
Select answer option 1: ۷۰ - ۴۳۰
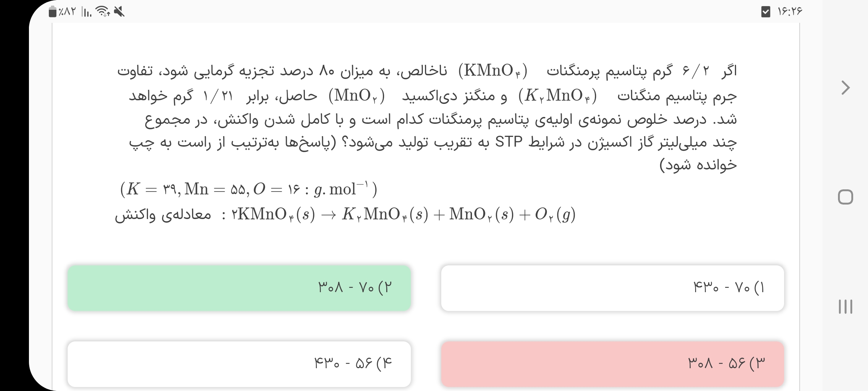click(x=612, y=288)
